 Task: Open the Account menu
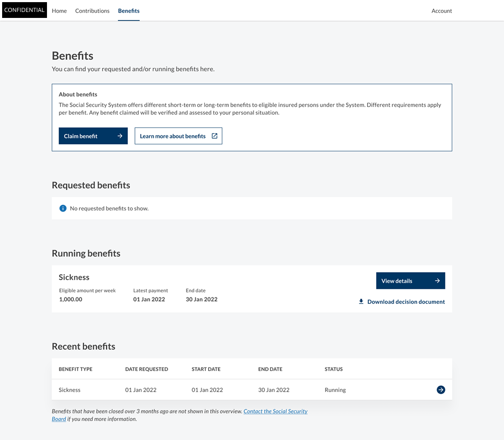point(442,11)
